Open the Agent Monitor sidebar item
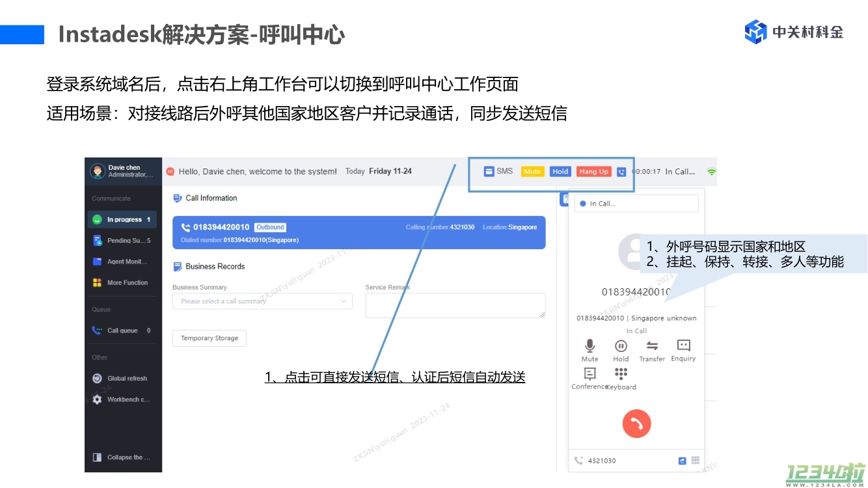The height and width of the screenshot is (488, 868). pyautogui.click(x=122, y=262)
